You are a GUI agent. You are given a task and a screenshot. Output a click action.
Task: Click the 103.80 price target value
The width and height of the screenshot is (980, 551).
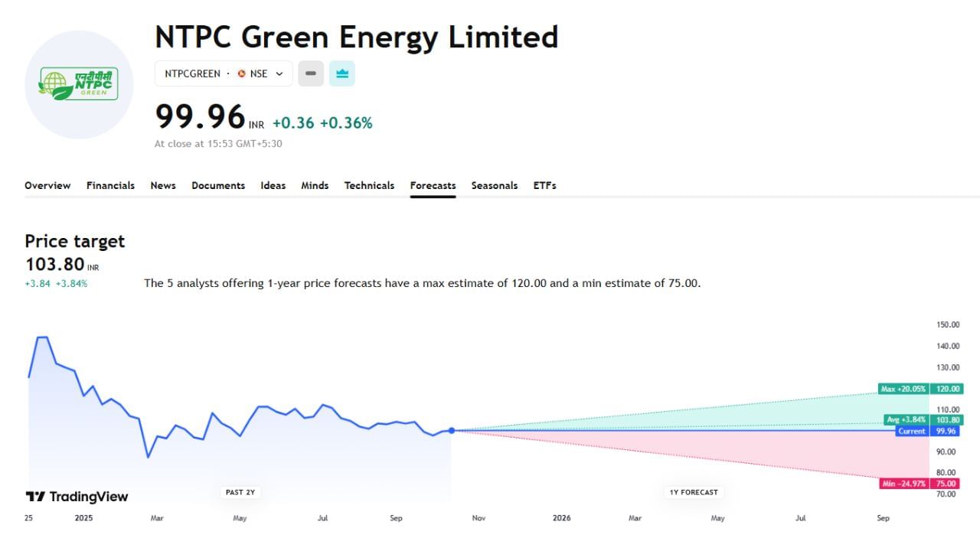click(x=56, y=264)
